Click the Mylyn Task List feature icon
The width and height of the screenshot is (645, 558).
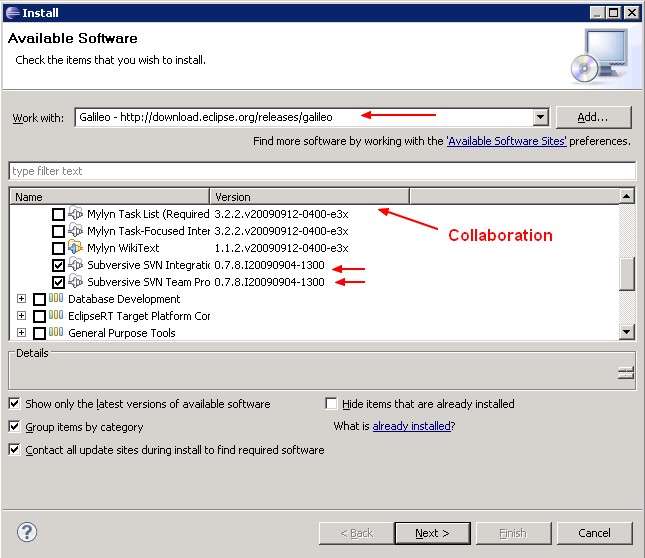pos(75,214)
